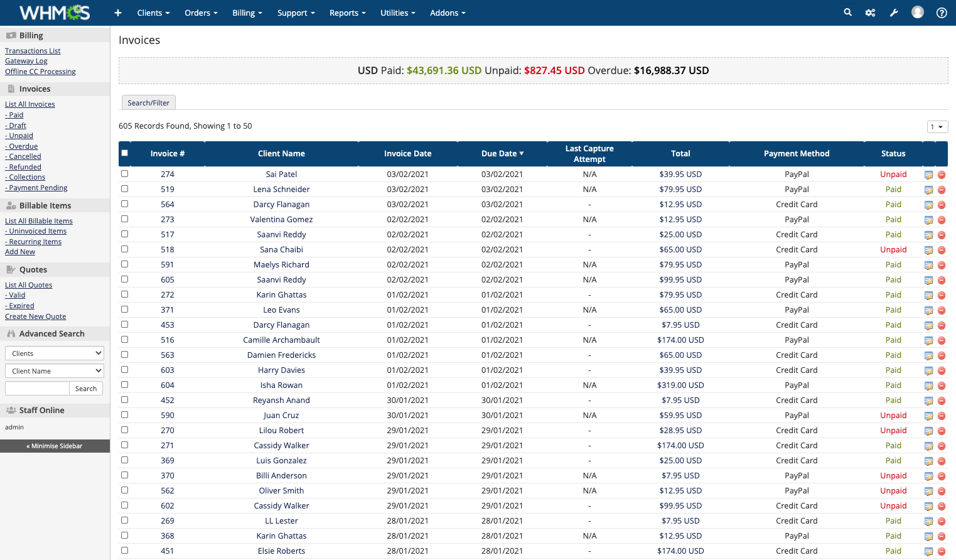Check the box for invoice 590
The image size is (956, 560).
point(124,414)
